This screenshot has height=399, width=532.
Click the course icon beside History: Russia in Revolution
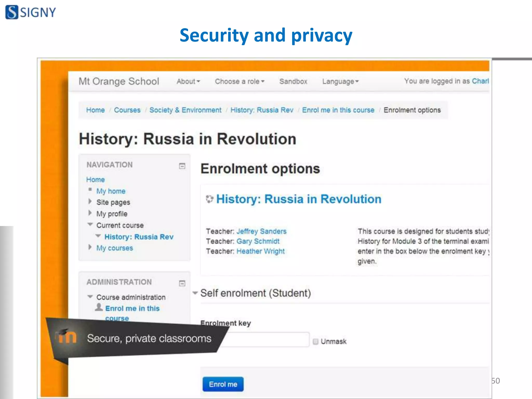coord(209,199)
